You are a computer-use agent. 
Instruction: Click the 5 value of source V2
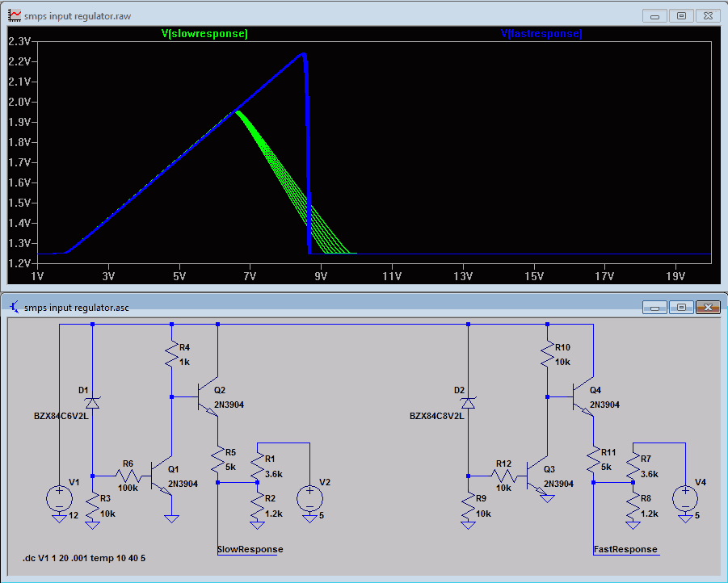322,515
